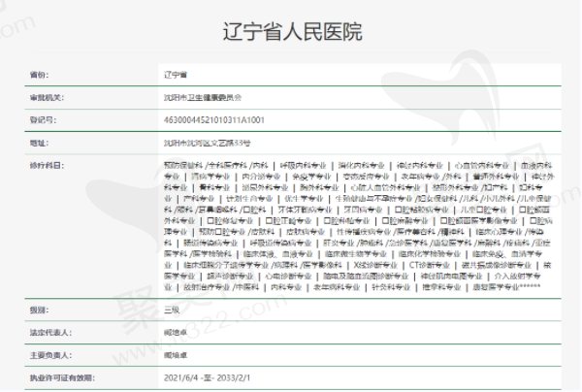
Task: Select the 登记号 row label
Action: click(x=43, y=120)
